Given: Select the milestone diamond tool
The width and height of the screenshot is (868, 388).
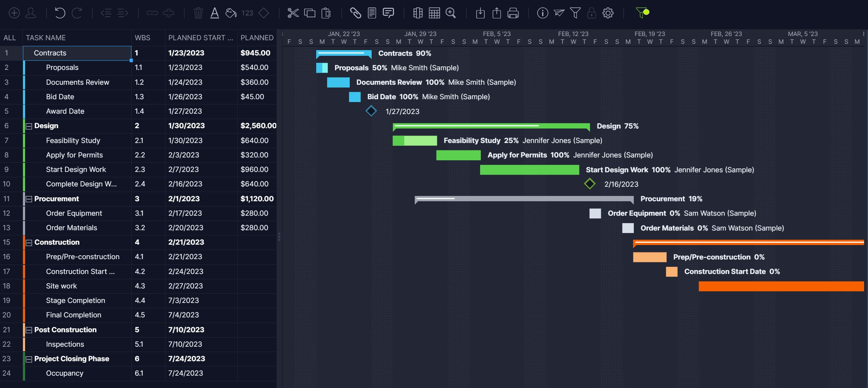Looking at the screenshot, I should pyautogui.click(x=264, y=13).
